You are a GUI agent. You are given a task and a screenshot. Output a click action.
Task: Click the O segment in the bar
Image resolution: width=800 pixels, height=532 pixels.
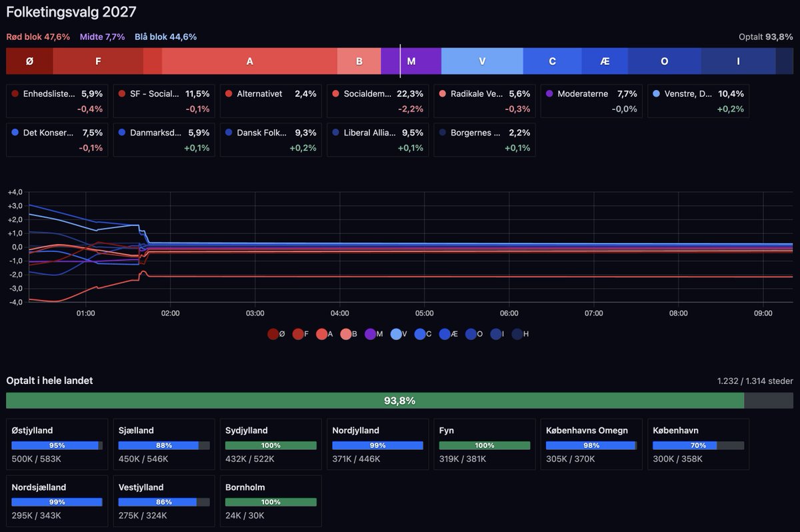coord(664,61)
